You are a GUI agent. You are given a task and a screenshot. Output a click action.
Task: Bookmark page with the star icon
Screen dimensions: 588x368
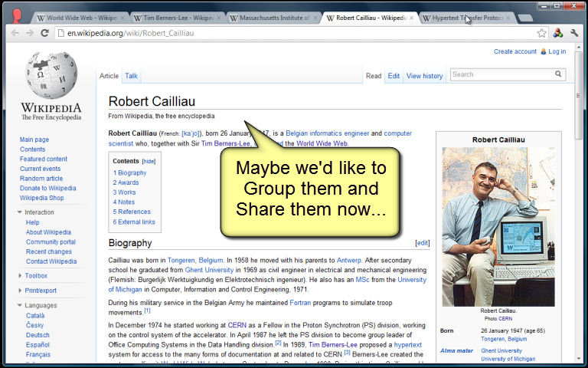coord(541,33)
